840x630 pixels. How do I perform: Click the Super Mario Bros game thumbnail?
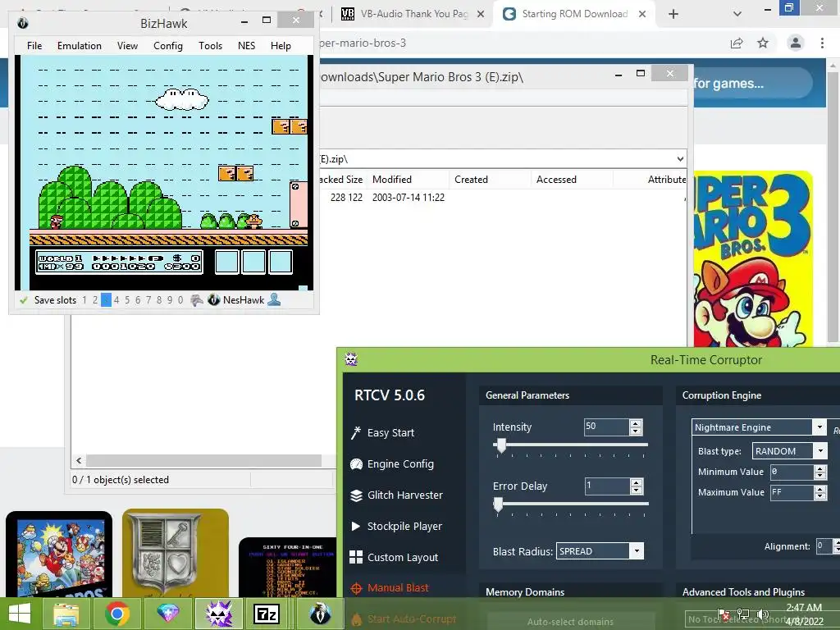59,555
